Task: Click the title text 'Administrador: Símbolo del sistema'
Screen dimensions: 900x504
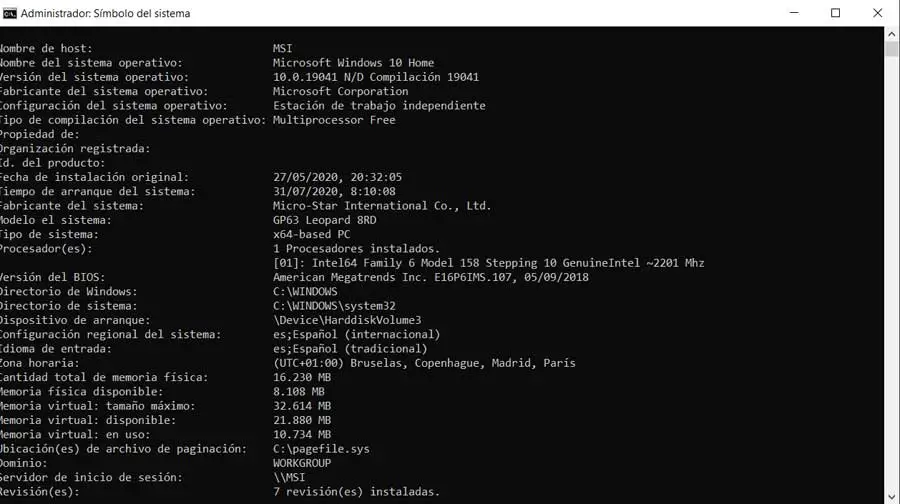Action: [x=105, y=14]
